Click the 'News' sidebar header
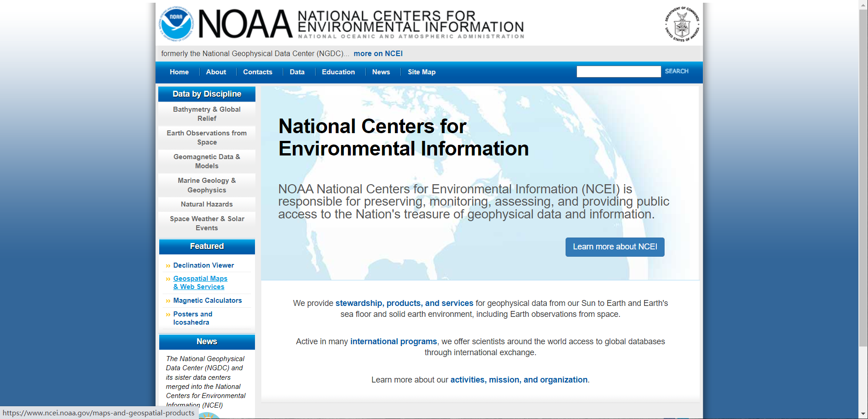Image resolution: width=868 pixels, height=419 pixels. [x=207, y=341]
